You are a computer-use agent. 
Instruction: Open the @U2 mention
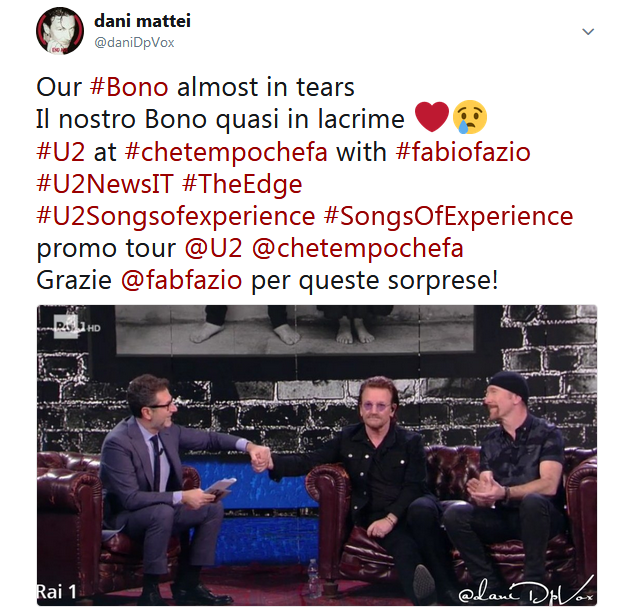(214, 248)
